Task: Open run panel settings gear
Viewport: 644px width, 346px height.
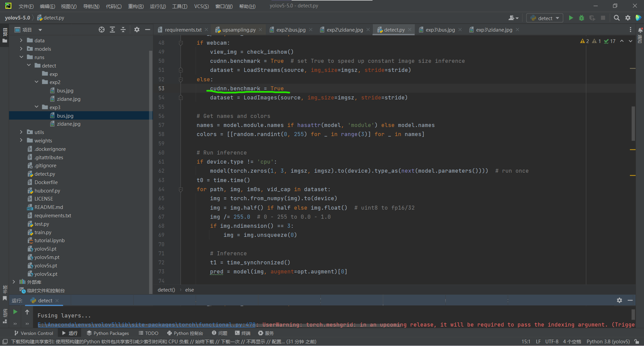Action: coord(620,300)
